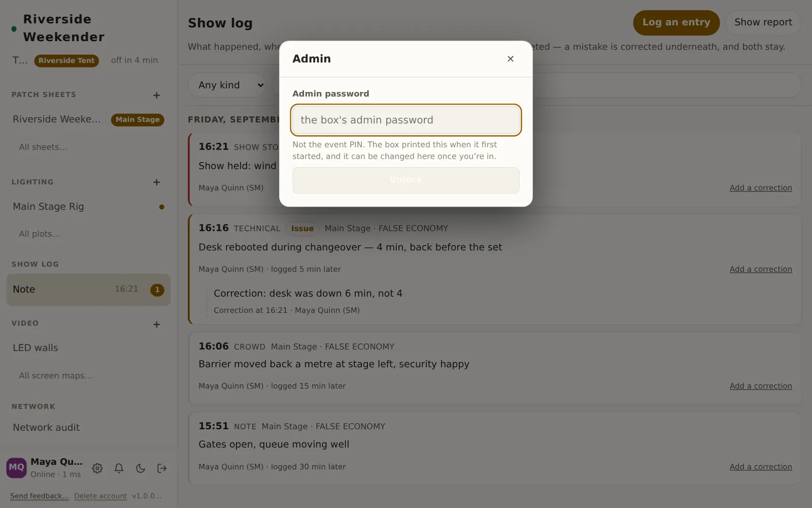Viewport: 812px width, 508px height.
Task: Close the Admin dialog
Action: 511,59
